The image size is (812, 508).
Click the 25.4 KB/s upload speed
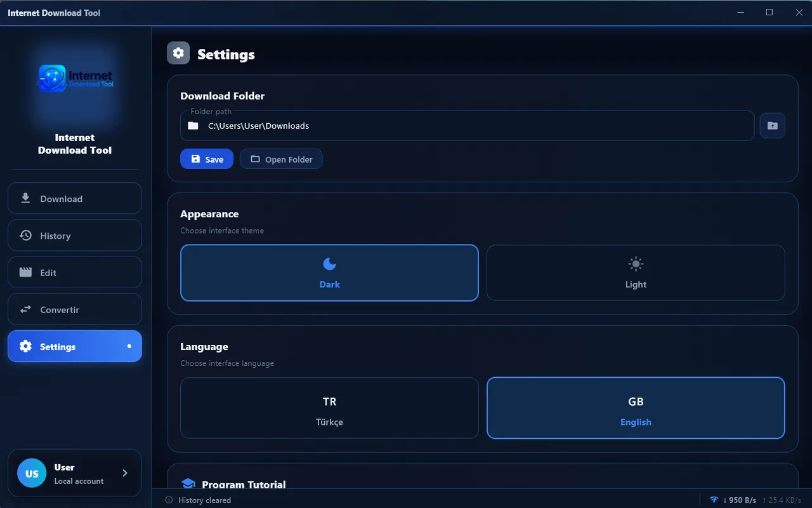pos(782,500)
